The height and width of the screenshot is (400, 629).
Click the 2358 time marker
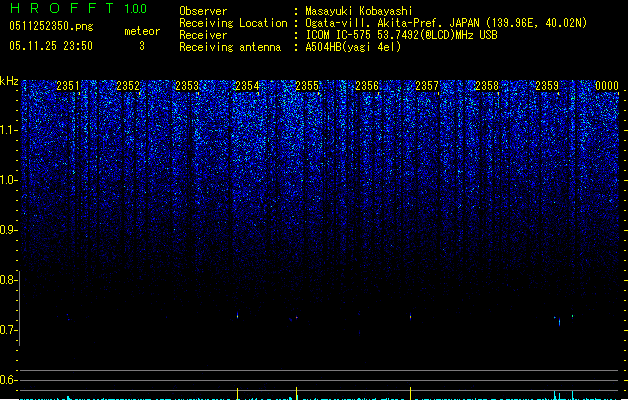487,86
